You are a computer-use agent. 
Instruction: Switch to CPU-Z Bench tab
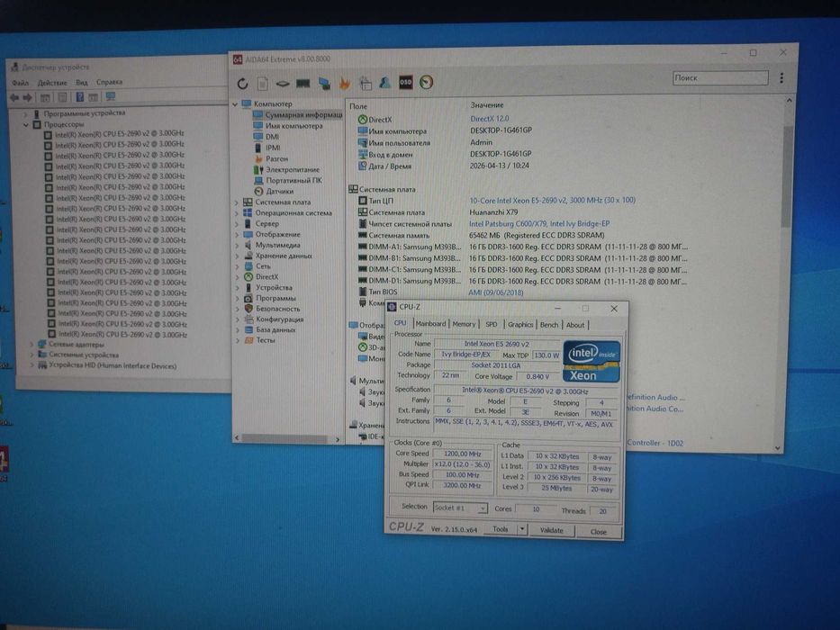[549, 325]
